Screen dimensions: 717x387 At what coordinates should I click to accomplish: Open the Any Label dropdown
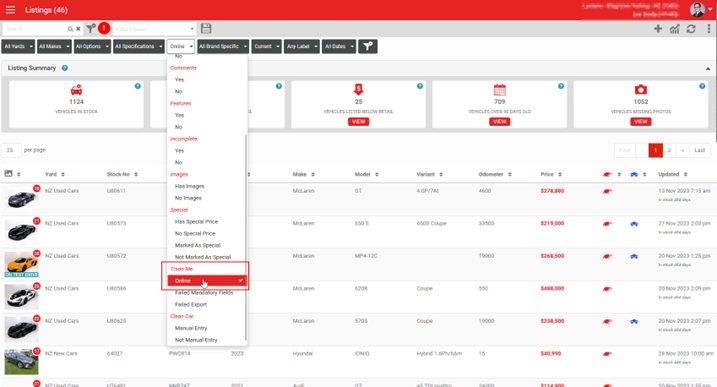(x=302, y=46)
